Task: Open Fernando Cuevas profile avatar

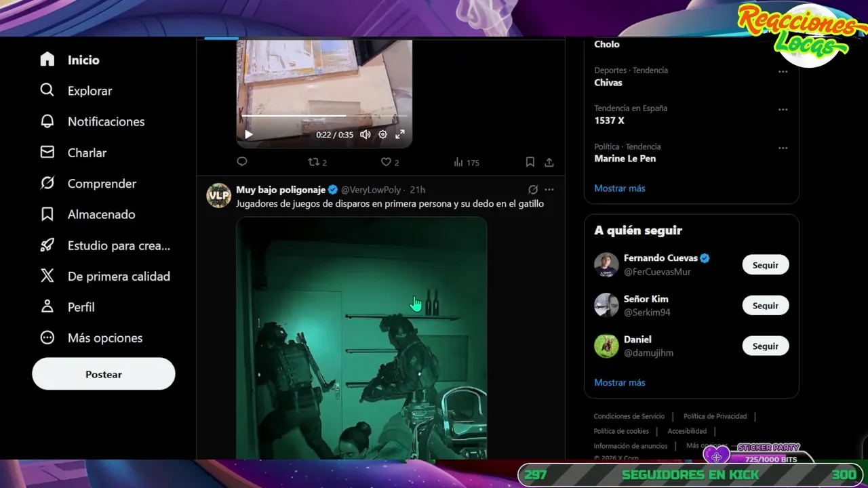Action: [606, 264]
